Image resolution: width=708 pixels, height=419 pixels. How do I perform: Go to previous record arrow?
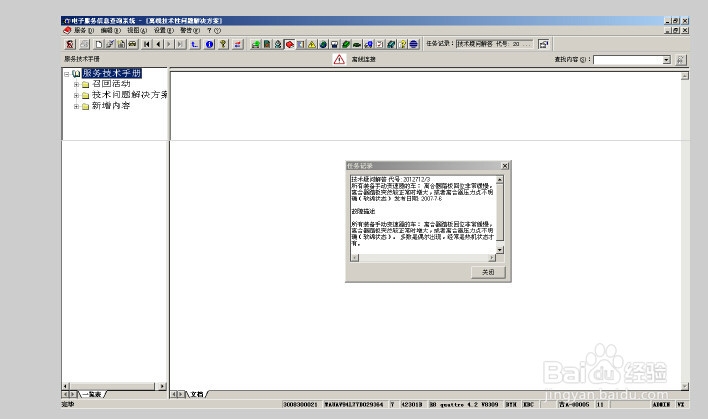(158, 44)
